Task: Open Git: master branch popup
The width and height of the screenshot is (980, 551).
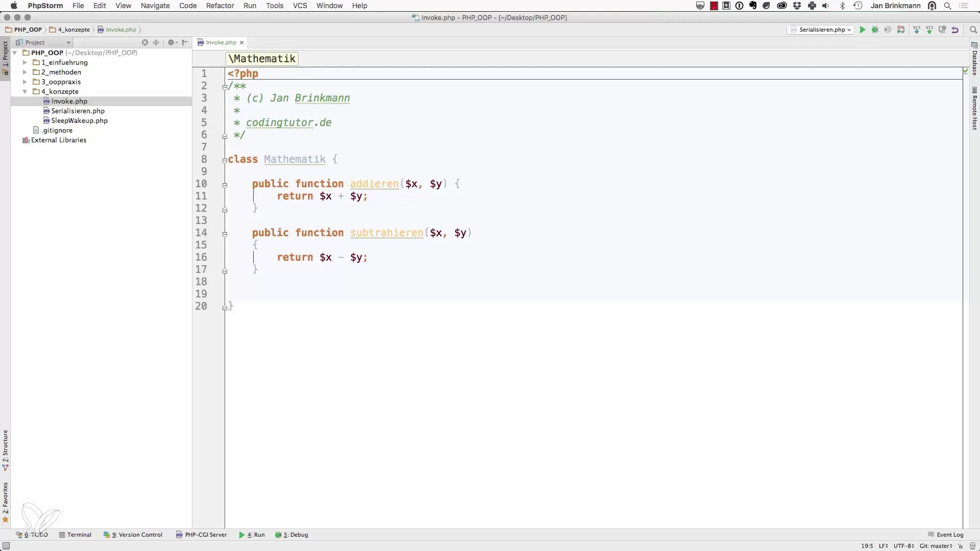Action: pyautogui.click(x=936, y=546)
